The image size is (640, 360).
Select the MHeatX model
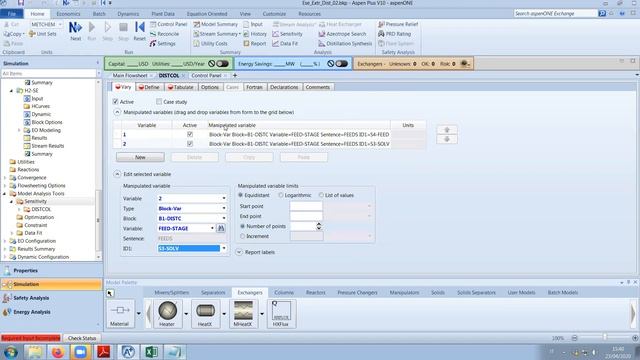[x=243, y=313]
